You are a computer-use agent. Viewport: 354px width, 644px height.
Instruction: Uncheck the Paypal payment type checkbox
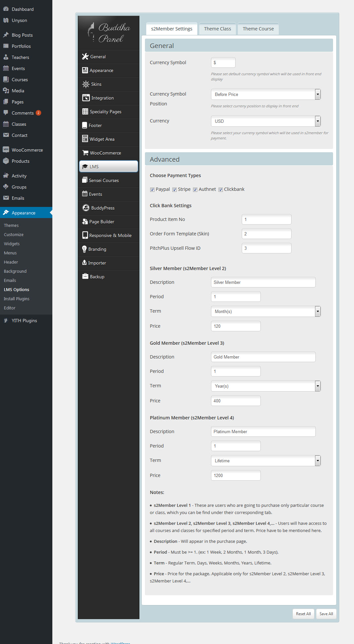[x=152, y=190]
